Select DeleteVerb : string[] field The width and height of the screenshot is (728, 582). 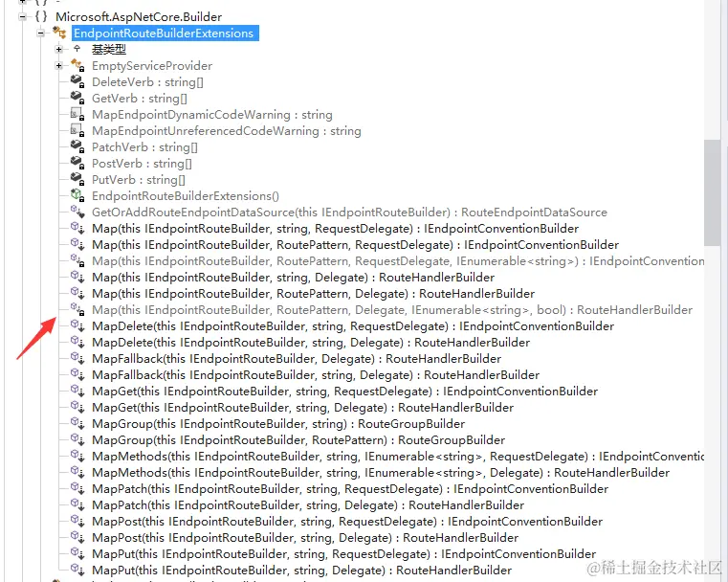pos(147,82)
